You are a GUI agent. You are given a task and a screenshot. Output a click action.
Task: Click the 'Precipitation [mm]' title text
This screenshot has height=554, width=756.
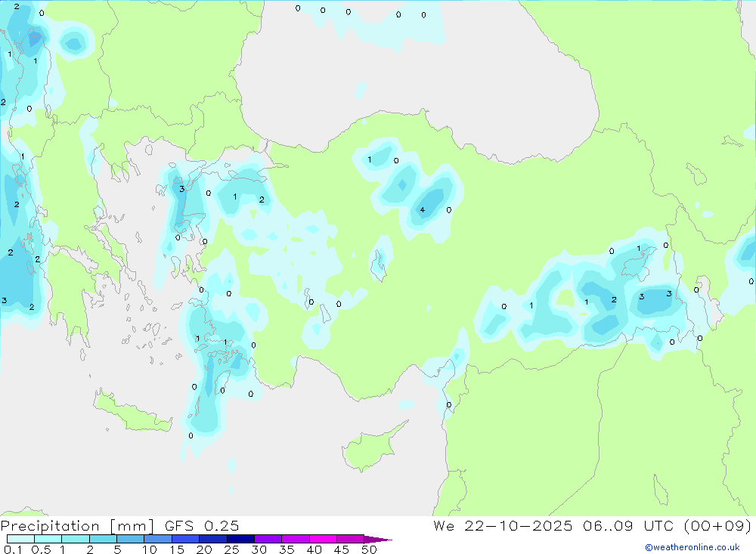tap(77, 526)
